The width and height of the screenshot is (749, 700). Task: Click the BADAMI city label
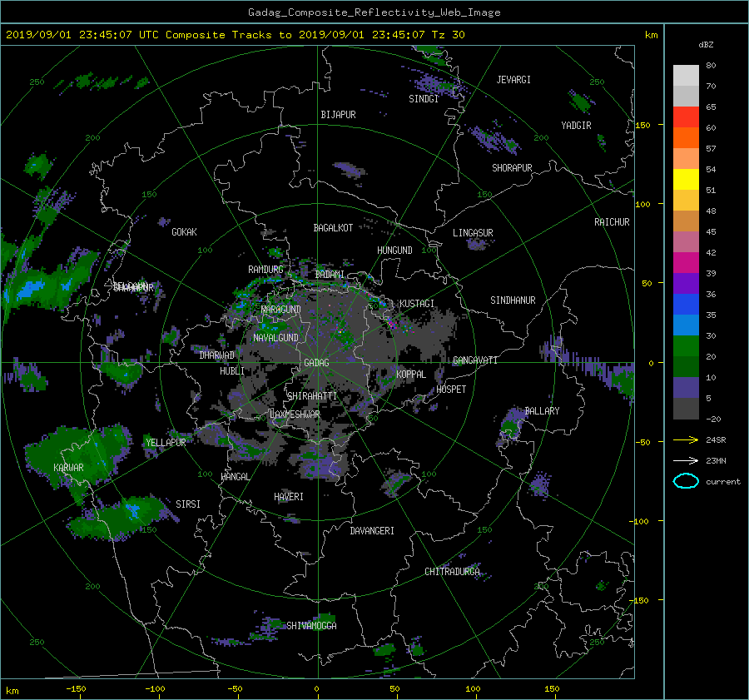point(330,275)
